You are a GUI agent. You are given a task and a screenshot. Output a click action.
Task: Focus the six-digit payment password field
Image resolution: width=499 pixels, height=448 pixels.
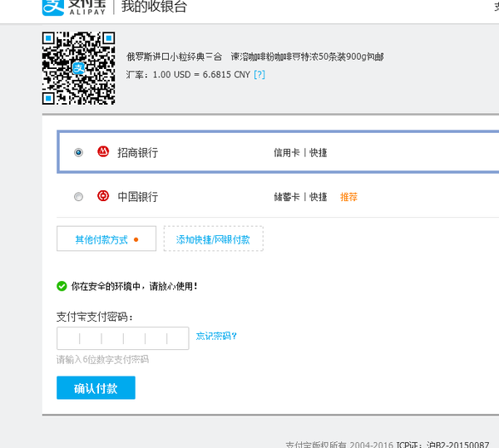click(123, 338)
